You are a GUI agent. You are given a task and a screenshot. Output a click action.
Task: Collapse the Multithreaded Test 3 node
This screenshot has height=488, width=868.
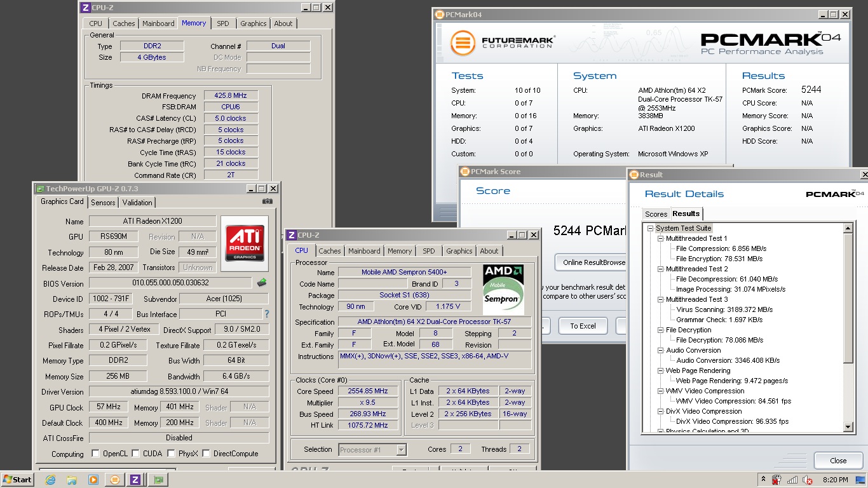[660, 299]
